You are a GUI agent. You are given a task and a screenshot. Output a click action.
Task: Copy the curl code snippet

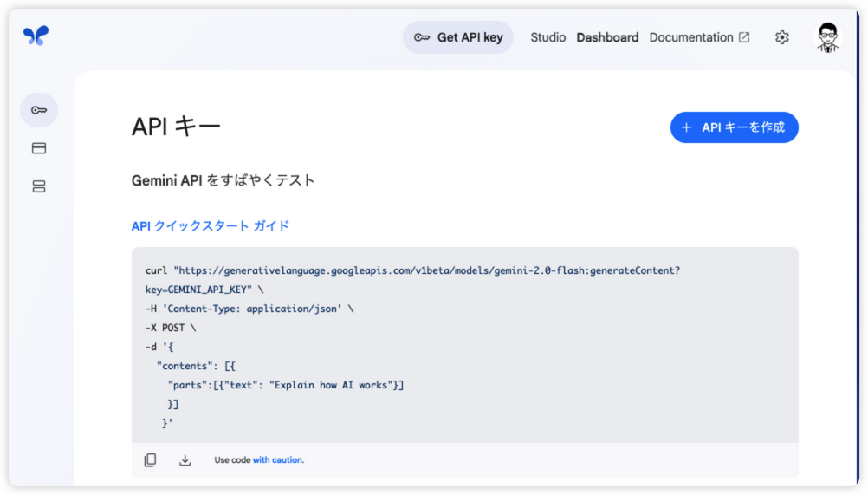[150, 460]
